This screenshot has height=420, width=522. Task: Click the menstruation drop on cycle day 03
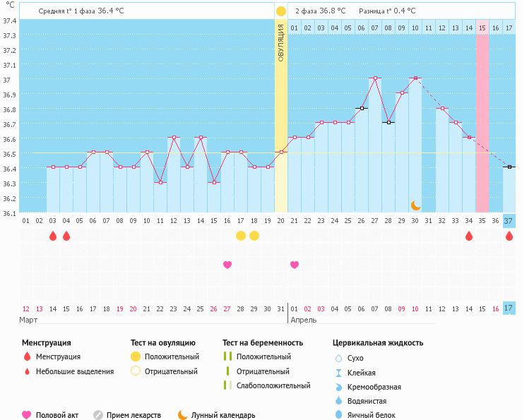53,236
